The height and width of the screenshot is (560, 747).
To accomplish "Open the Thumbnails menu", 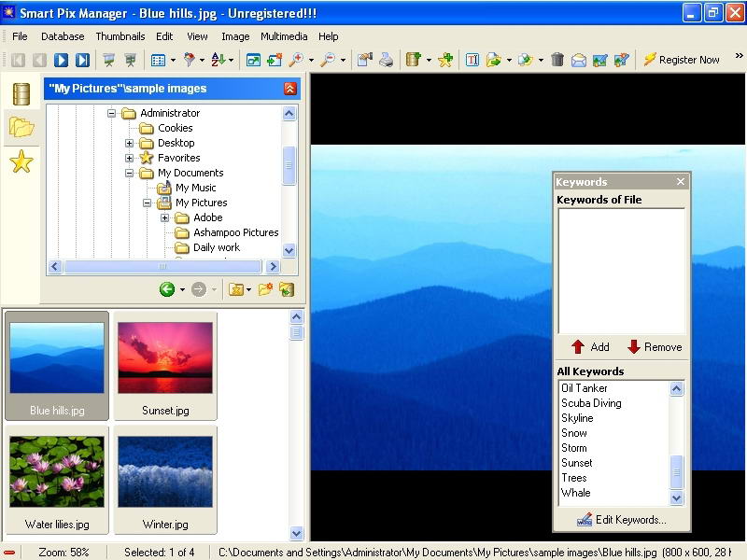I will click(x=120, y=36).
